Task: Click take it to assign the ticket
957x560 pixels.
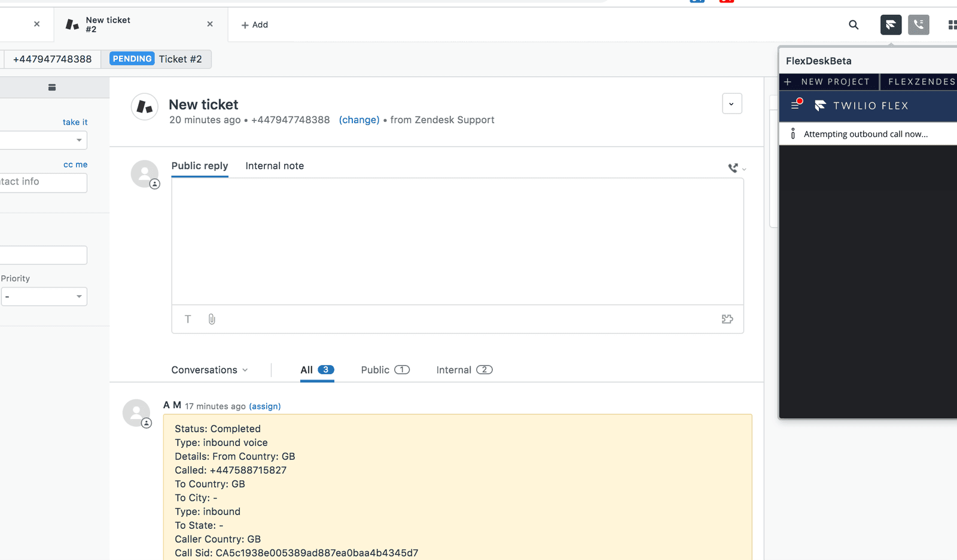Action: 75,121
